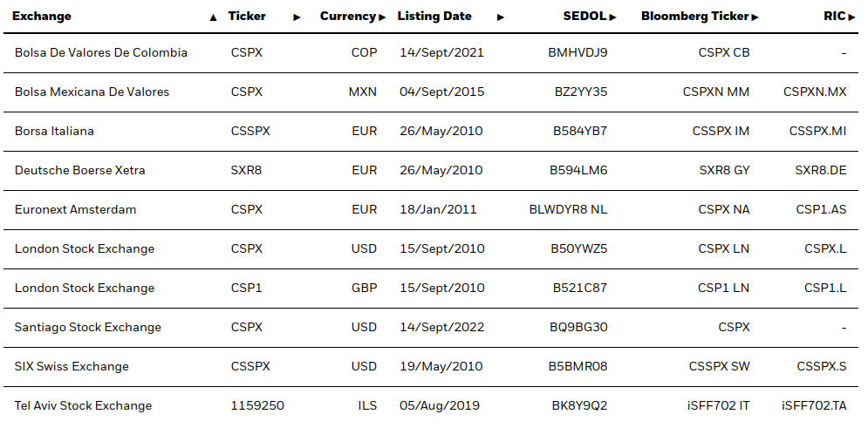This screenshot has height=428, width=868.
Task: Click the SEDOL column sort arrow
Action: pyautogui.click(x=613, y=17)
